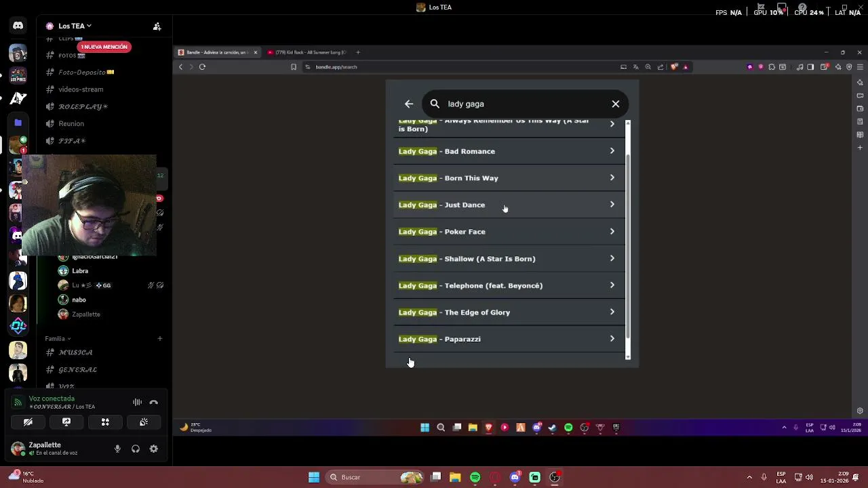Switch to Kid Rock All Summer Long tab

click(307, 52)
